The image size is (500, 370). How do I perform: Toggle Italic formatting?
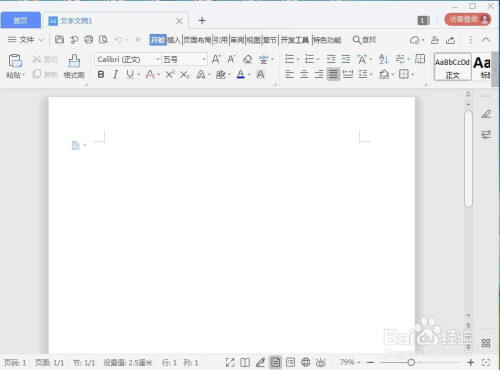(115, 74)
